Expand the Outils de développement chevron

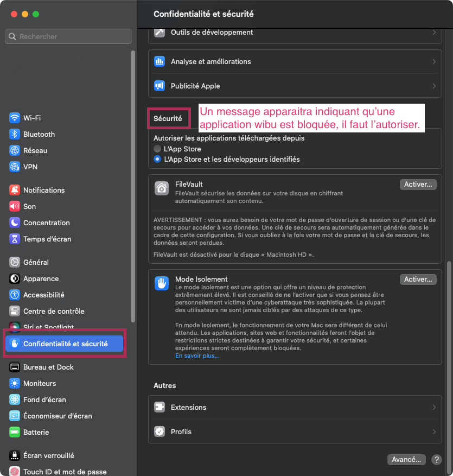click(434, 32)
